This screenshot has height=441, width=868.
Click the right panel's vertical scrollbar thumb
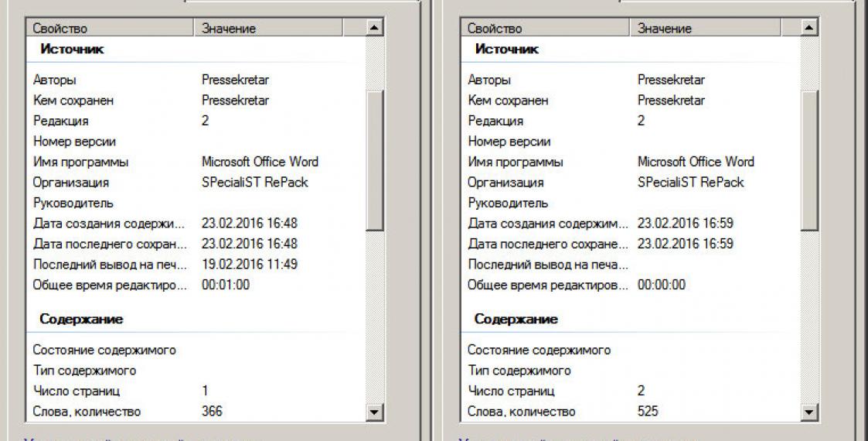[x=809, y=159]
